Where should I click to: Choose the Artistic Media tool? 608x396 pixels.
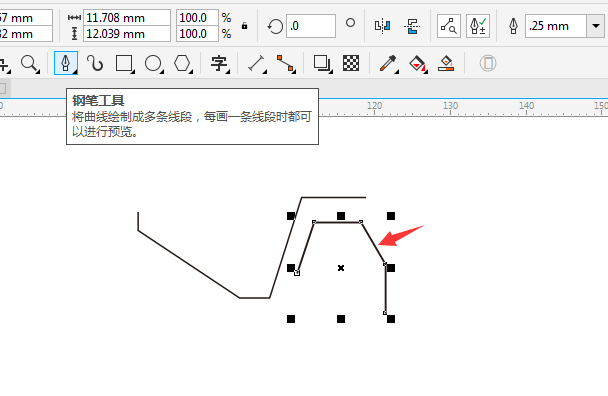coord(95,63)
